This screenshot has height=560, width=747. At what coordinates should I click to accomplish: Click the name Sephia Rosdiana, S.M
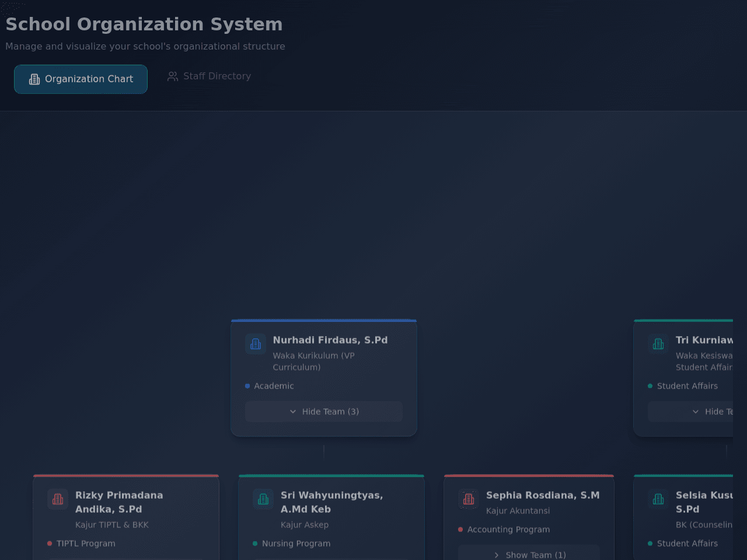tap(543, 495)
